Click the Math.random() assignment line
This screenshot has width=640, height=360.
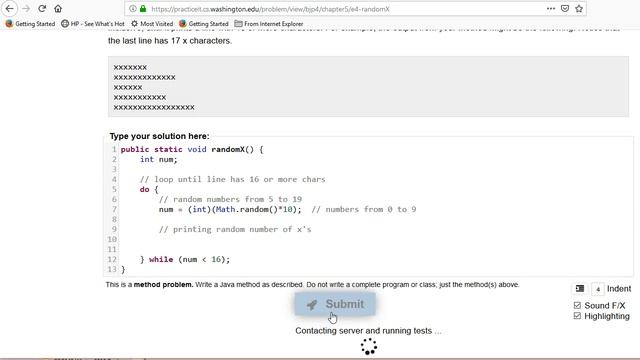click(230, 209)
